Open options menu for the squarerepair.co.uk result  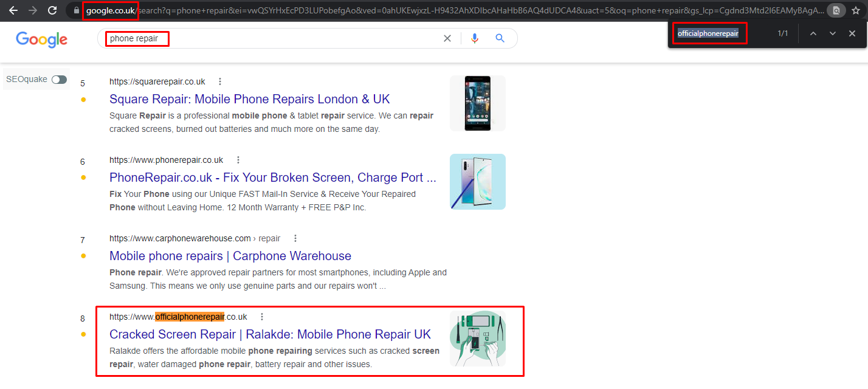point(220,81)
